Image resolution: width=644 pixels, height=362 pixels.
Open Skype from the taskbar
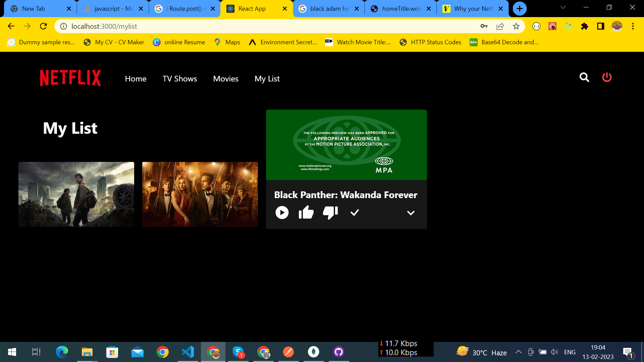pos(238,352)
